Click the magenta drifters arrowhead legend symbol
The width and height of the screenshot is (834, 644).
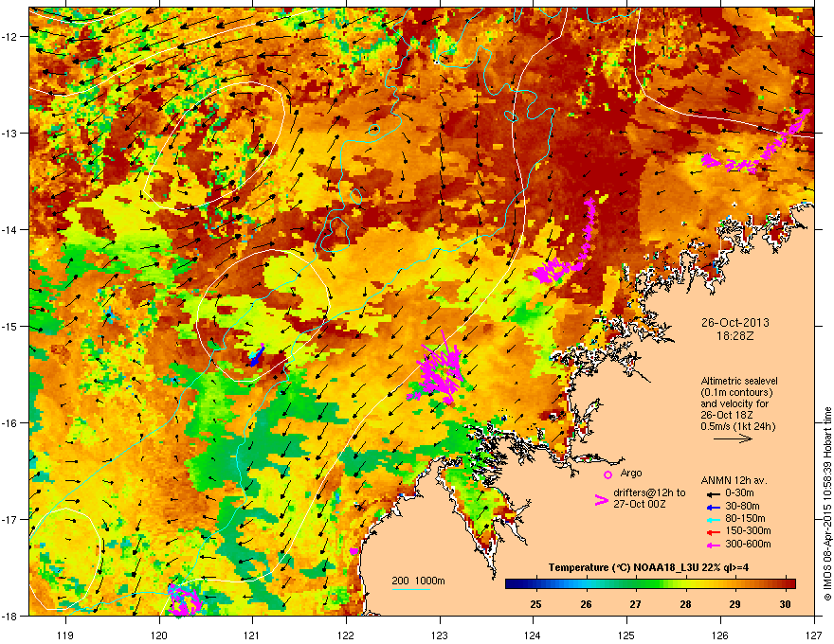coord(601,499)
